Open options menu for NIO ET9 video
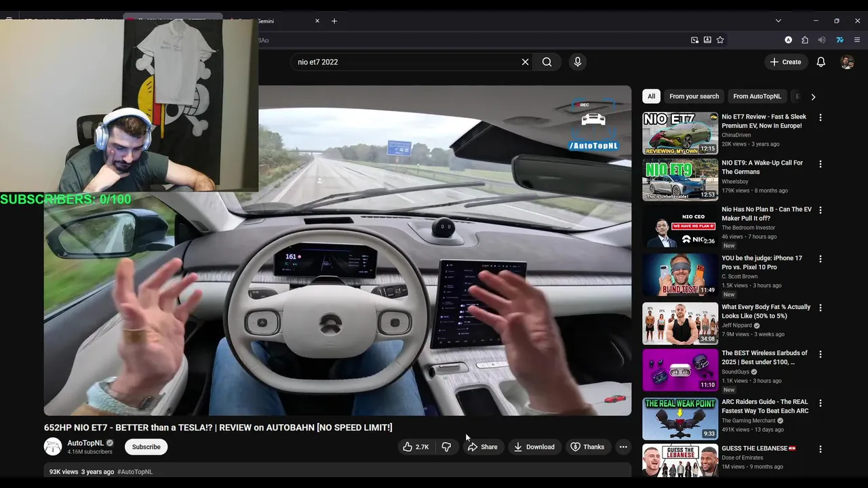 pos(821,164)
